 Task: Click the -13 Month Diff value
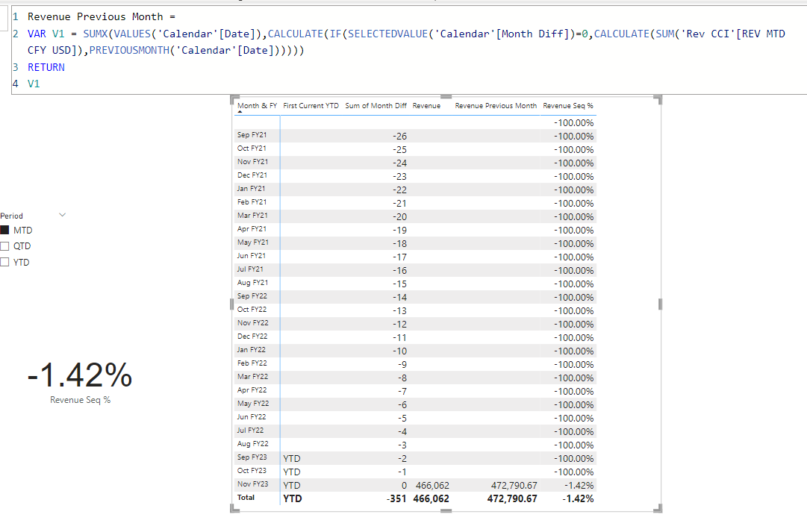(399, 310)
